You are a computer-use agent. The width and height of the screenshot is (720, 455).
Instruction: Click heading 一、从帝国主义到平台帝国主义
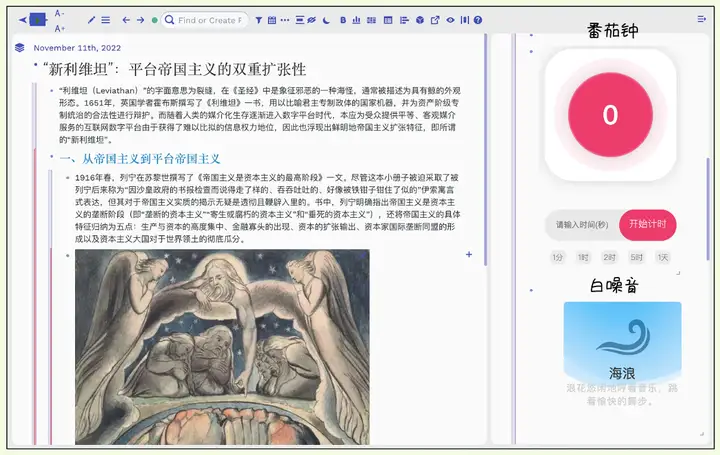140,159
